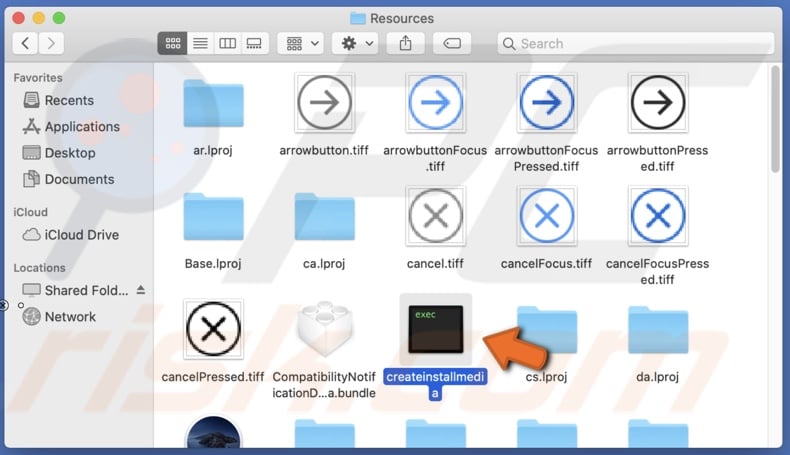Click the 'arrowbutton.tiff' file name label
Image resolution: width=790 pixels, height=455 pixels.
(324, 150)
